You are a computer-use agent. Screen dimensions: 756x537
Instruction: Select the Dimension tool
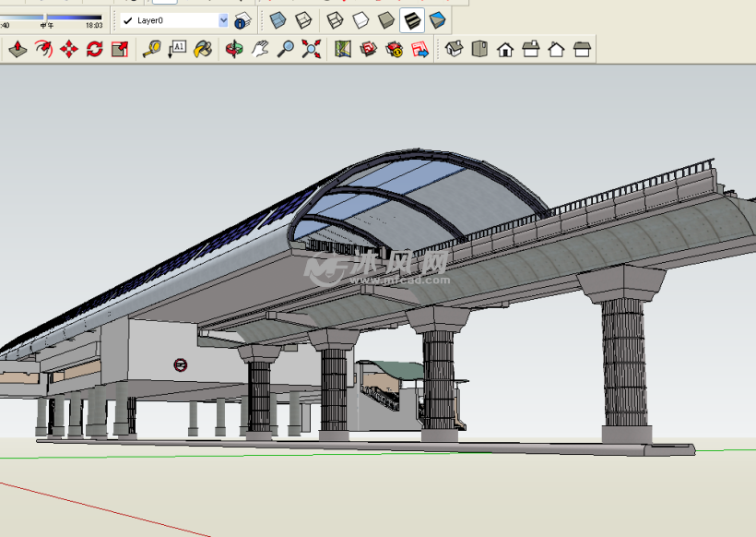pyautogui.click(x=179, y=51)
